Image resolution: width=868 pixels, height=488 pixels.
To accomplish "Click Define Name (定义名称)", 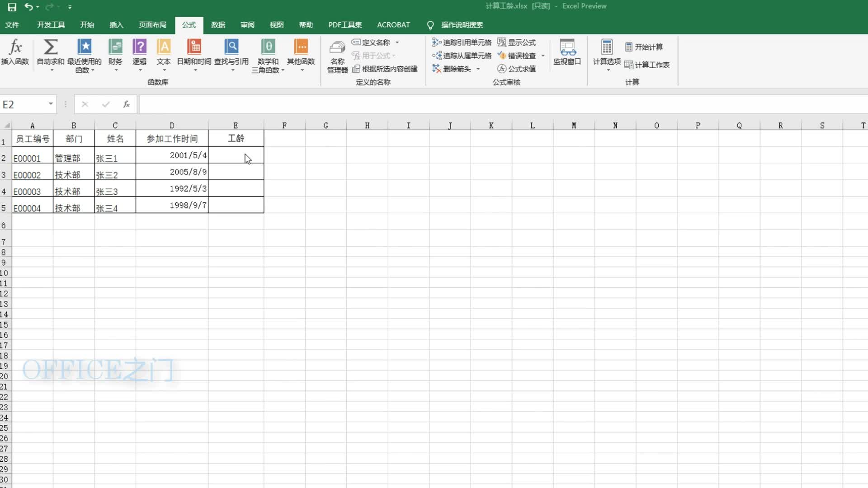I will pyautogui.click(x=371, y=42).
